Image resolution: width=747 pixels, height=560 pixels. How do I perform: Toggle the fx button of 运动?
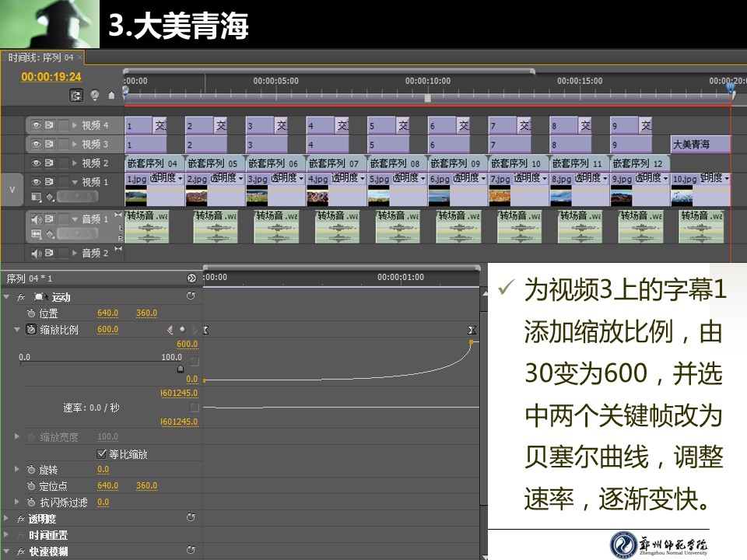[21, 297]
